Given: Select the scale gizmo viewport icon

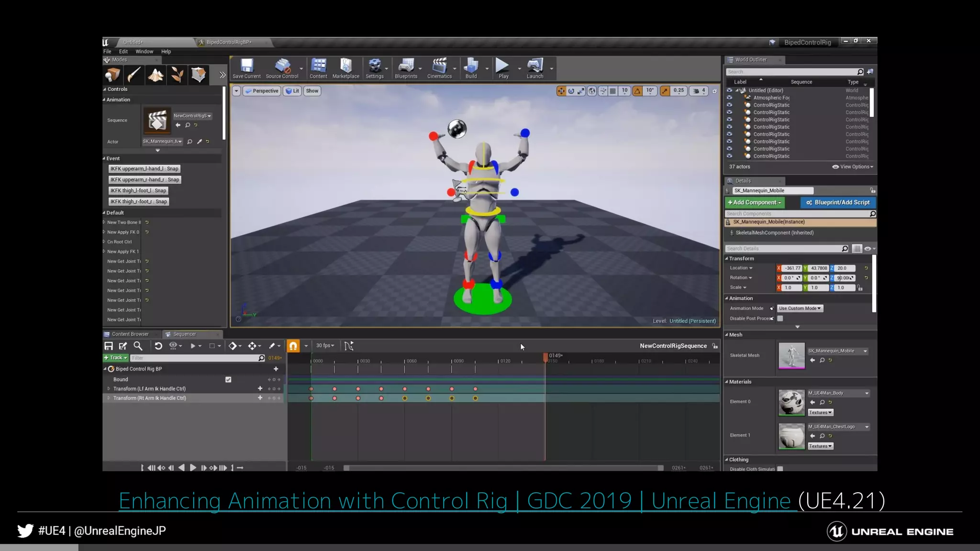Looking at the screenshot, I should tap(581, 91).
